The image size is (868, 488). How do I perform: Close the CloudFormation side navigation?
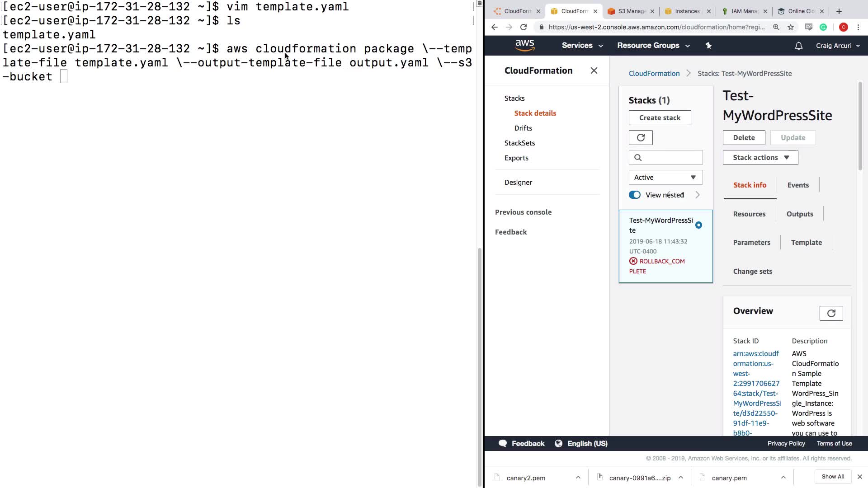tap(594, 70)
